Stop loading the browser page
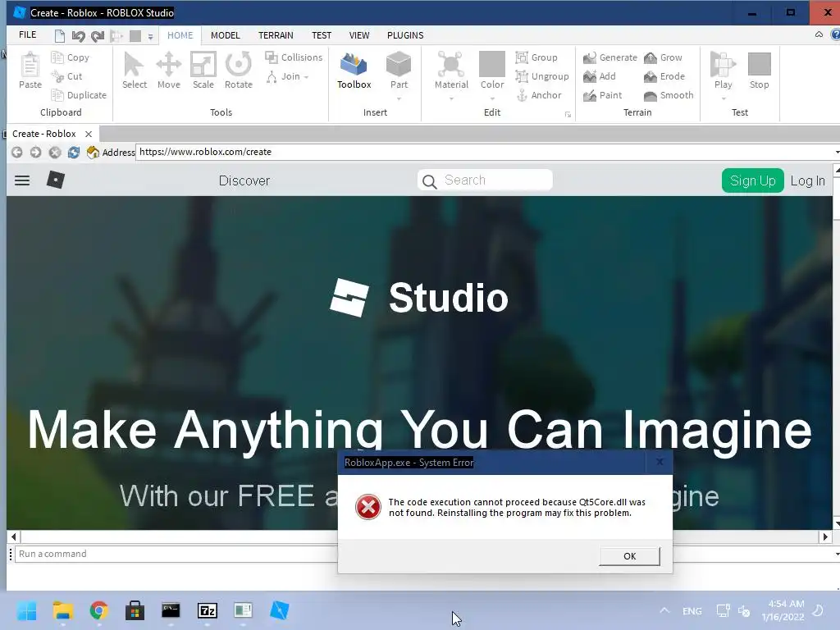 pos(55,152)
